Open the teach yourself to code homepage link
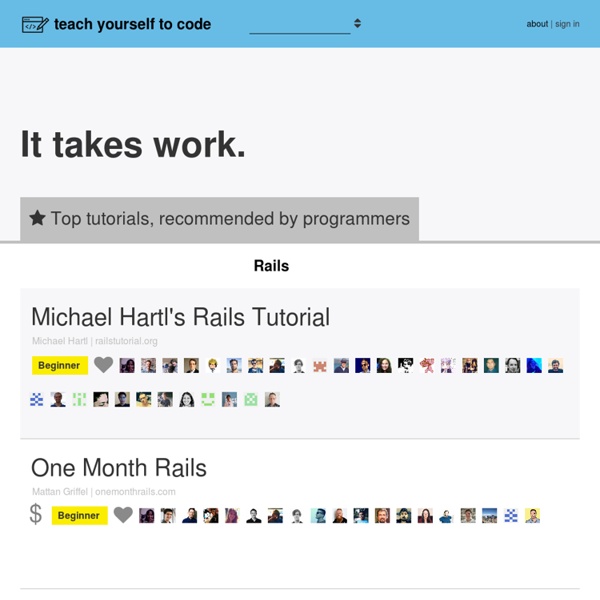Screen dimensions: 600x600 click(132, 24)
